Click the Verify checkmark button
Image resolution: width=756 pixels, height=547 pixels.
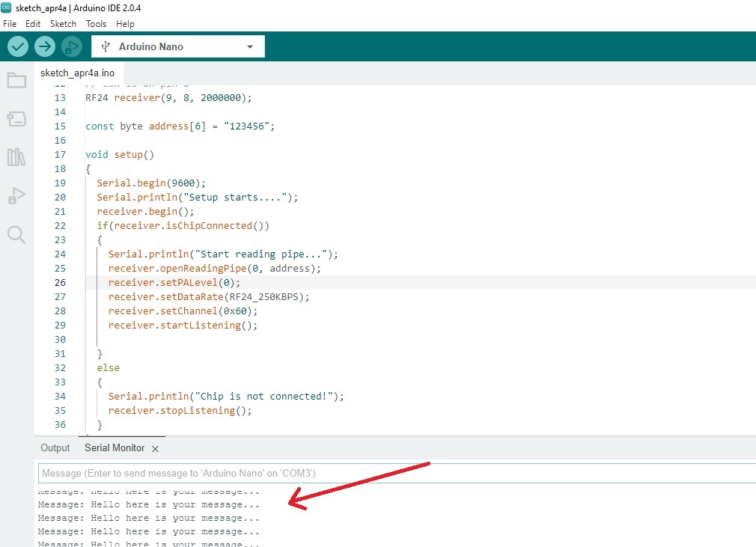[18, 46]
